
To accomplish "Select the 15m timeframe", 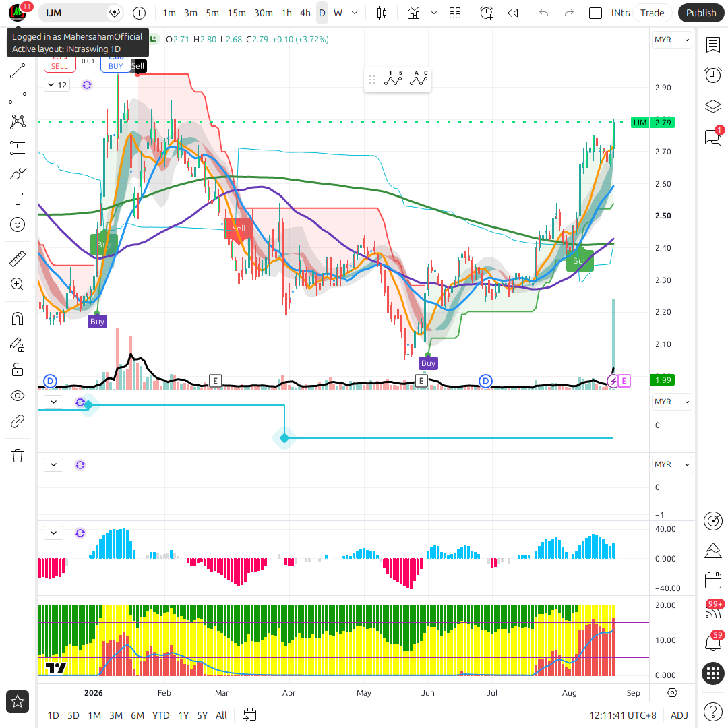I will [237, 13].
